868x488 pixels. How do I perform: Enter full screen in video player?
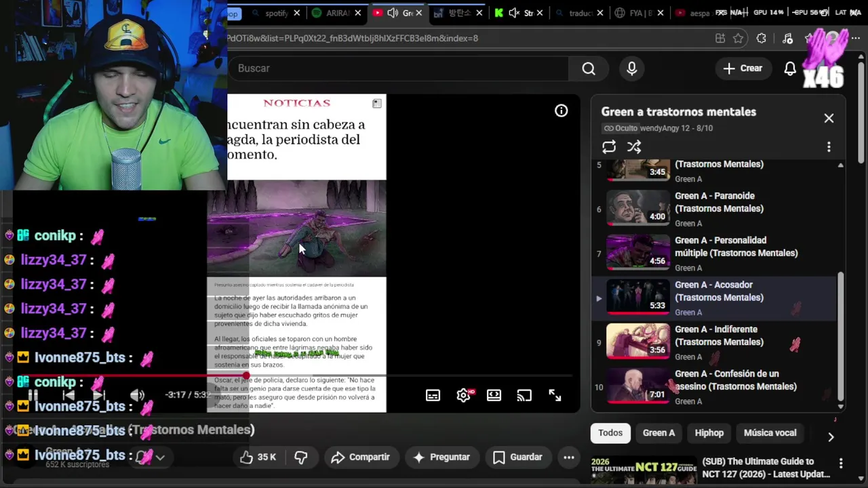coord(555,396)
